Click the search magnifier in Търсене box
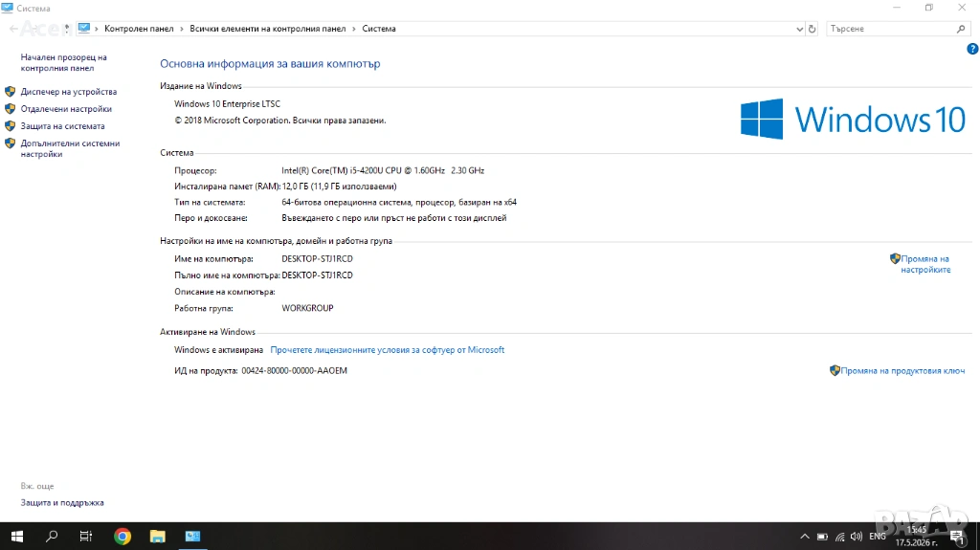 [x=961, y=29]
